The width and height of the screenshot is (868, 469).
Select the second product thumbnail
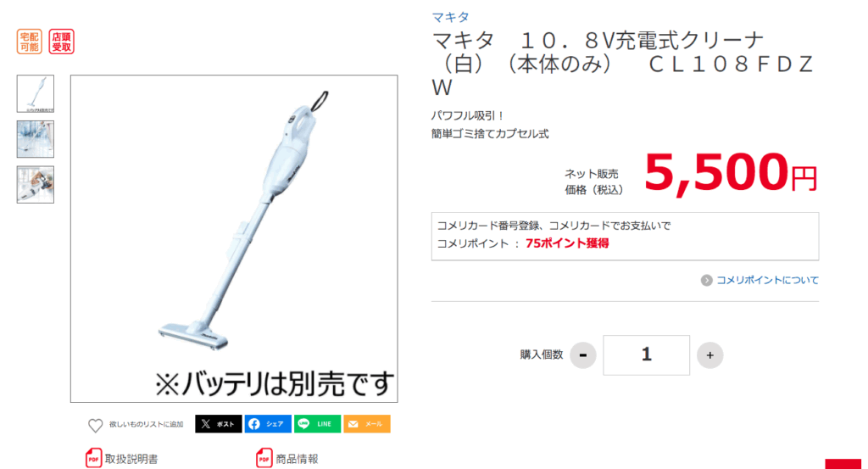pos(36,139)
